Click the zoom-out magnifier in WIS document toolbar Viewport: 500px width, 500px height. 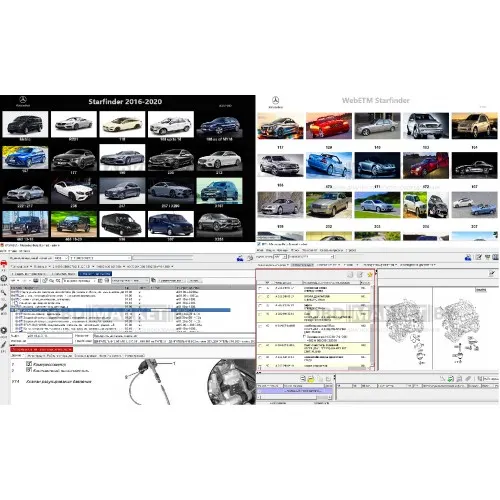point(58,281)
